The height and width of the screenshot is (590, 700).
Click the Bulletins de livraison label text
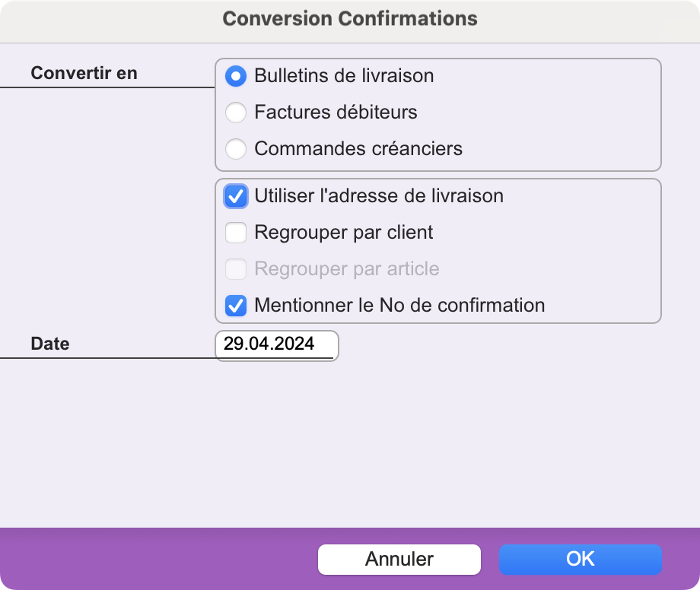tap(344, 75)
